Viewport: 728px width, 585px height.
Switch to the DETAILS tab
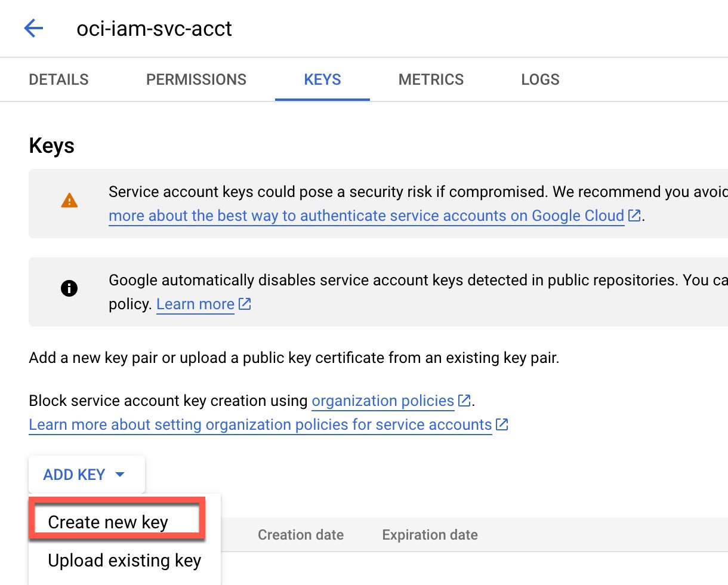click(58, 79)
